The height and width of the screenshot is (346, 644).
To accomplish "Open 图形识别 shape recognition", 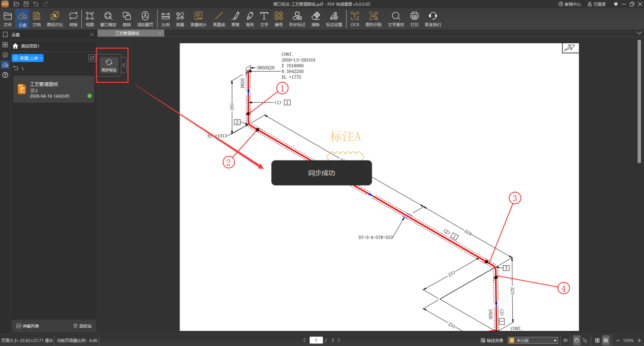I will click(x=374, y=18).
